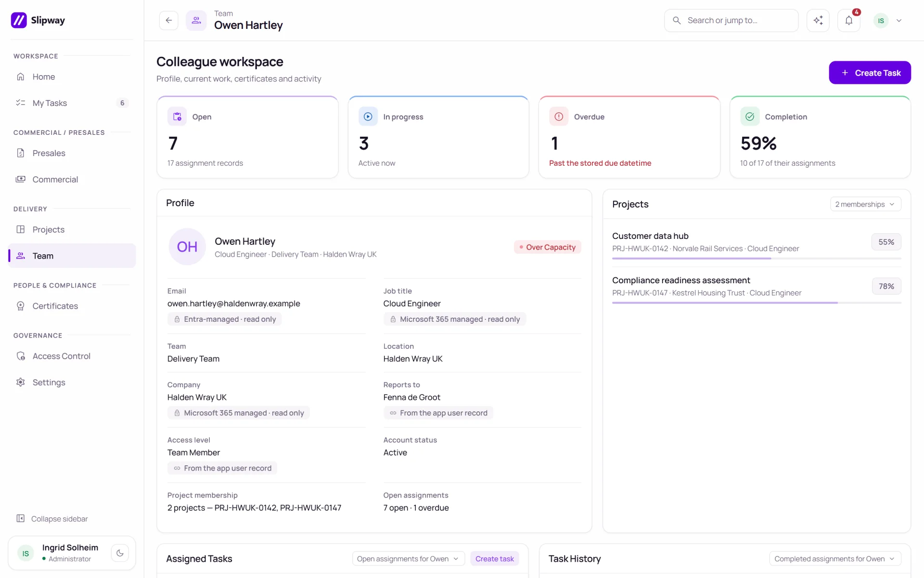Image resolution: width=924 pixels, height=578 pixels.
Task: Click the Team people icon in header
Action: point(196,20)
